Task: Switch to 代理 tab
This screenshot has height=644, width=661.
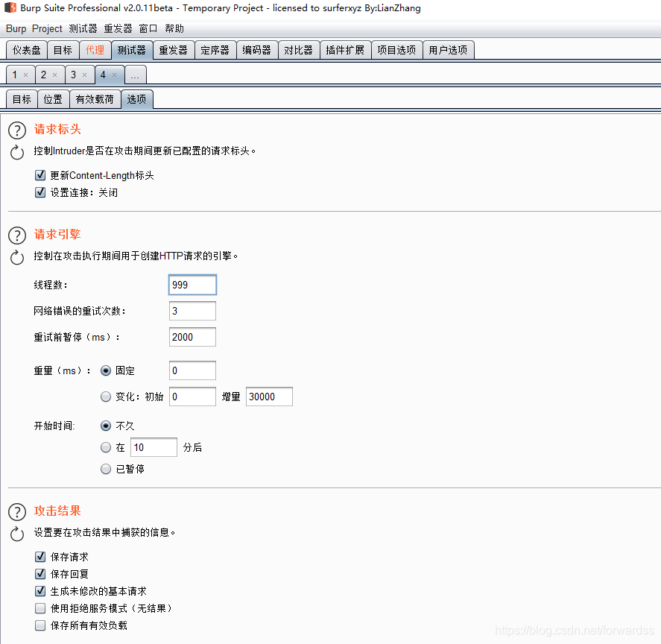Action: (95, 50)
